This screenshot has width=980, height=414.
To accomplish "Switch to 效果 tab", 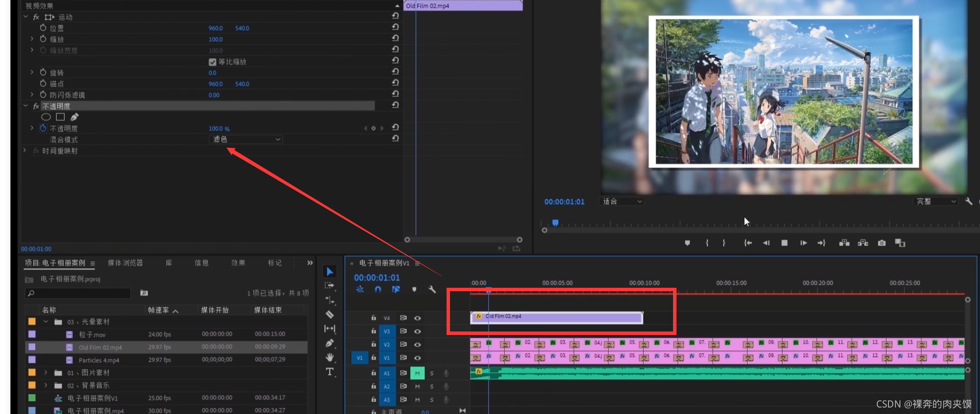I will [238, 263].
